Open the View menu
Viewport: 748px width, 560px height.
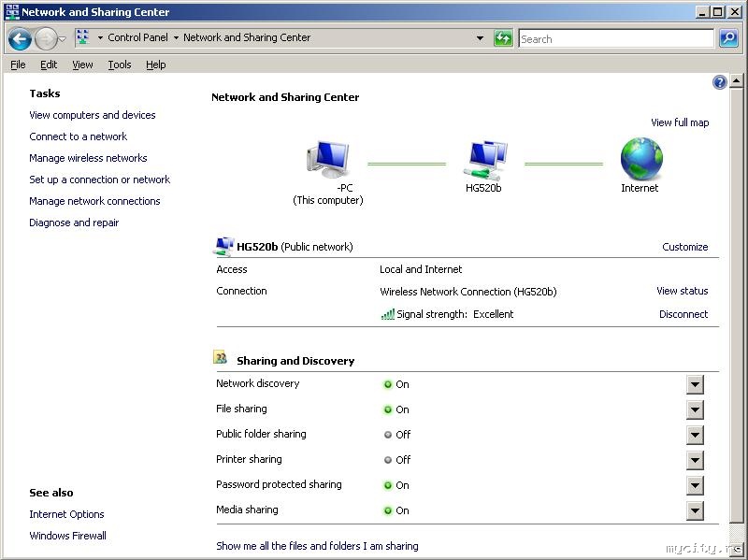tap(82, 65)
